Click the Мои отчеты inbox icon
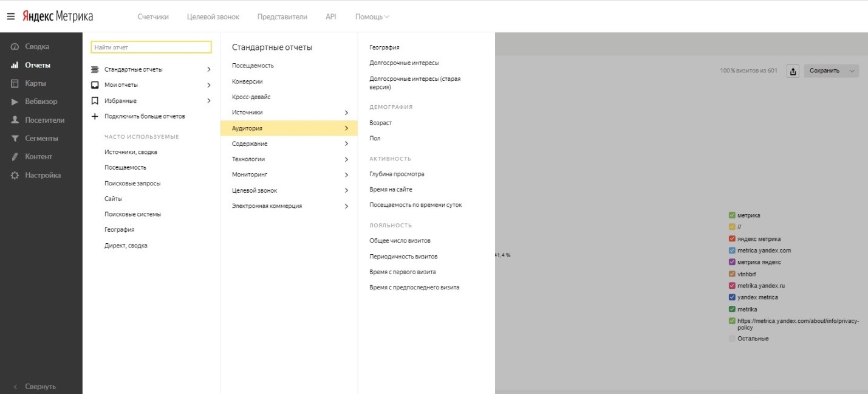Screen dimensions: 868x394 pos(95,85)
